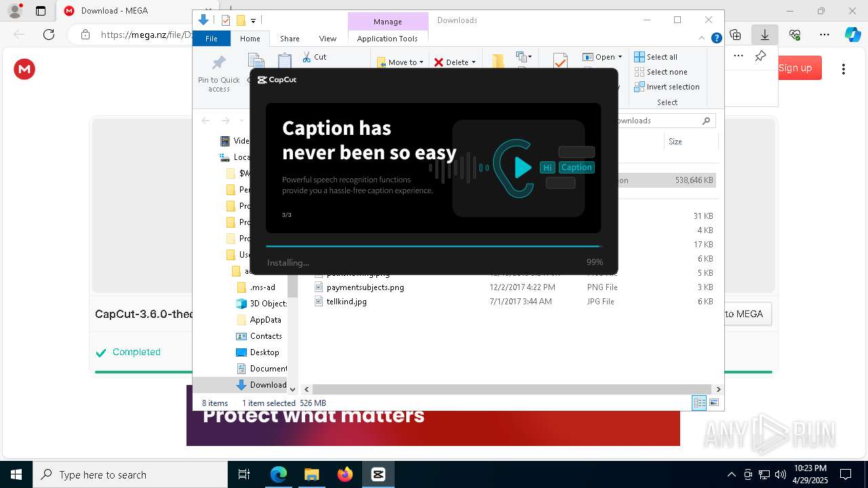Click the Task View taskbar icon
This screenshot has width=868, height=488.
tap(244, 474)
